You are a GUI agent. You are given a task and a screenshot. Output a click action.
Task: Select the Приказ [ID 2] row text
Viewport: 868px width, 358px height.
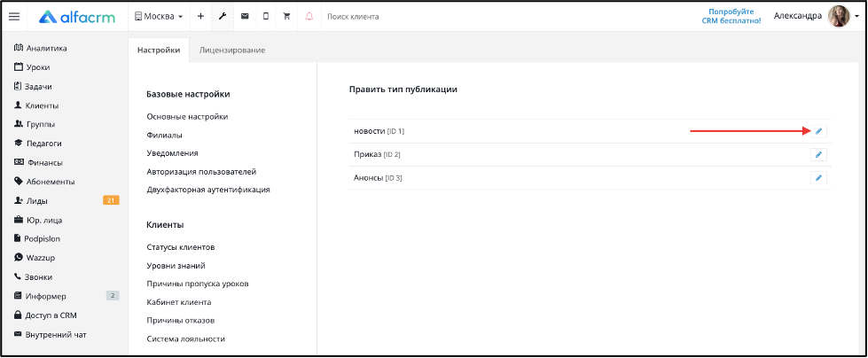377,154
